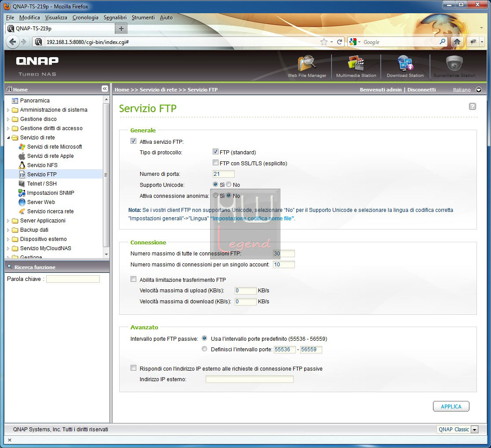Click the Home house icon in sidebar

click(x=9, y=89)
